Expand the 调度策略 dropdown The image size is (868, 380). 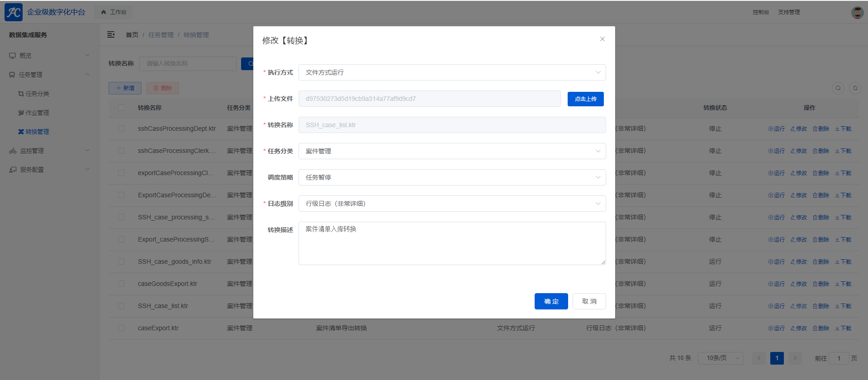452,177
